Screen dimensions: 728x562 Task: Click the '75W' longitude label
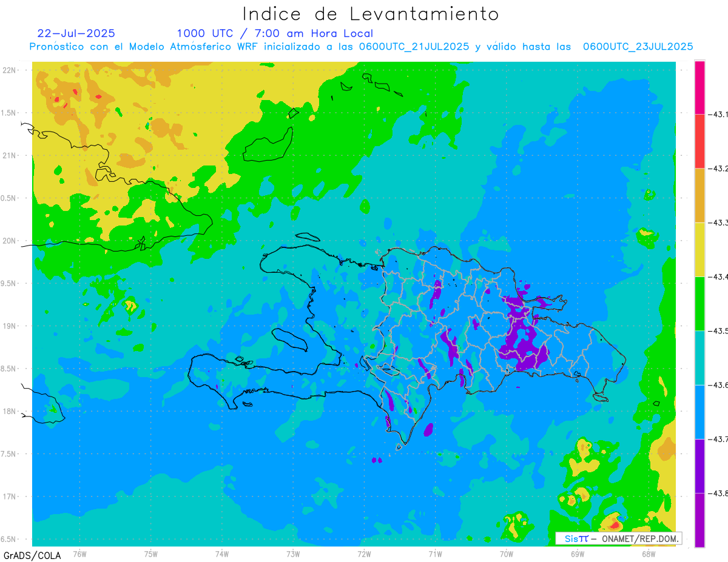(x=150, y=554)
